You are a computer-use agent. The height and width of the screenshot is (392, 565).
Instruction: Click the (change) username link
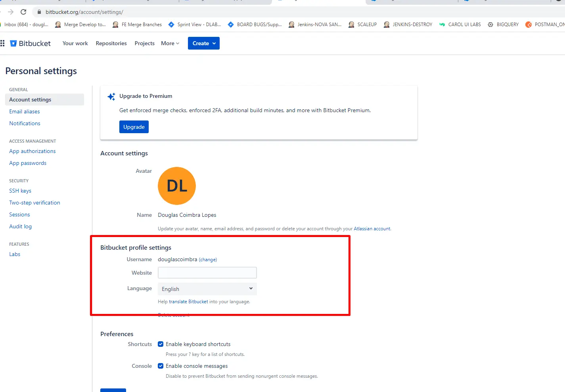click(208, 260)
